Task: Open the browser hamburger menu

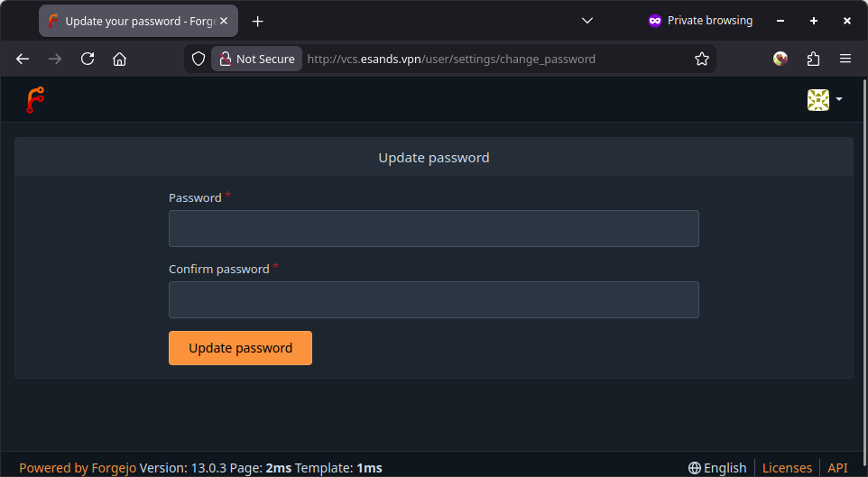Action: 845,59
